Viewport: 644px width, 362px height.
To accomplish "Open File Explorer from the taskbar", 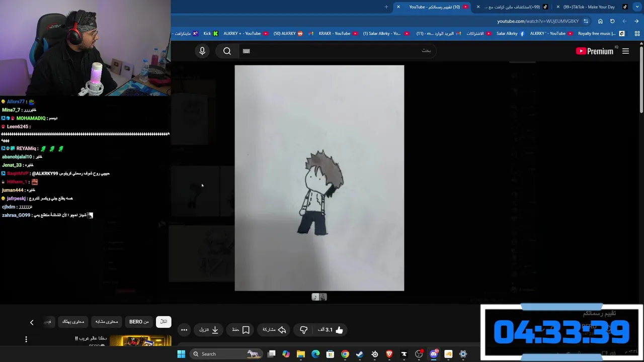I will point(301,354).
